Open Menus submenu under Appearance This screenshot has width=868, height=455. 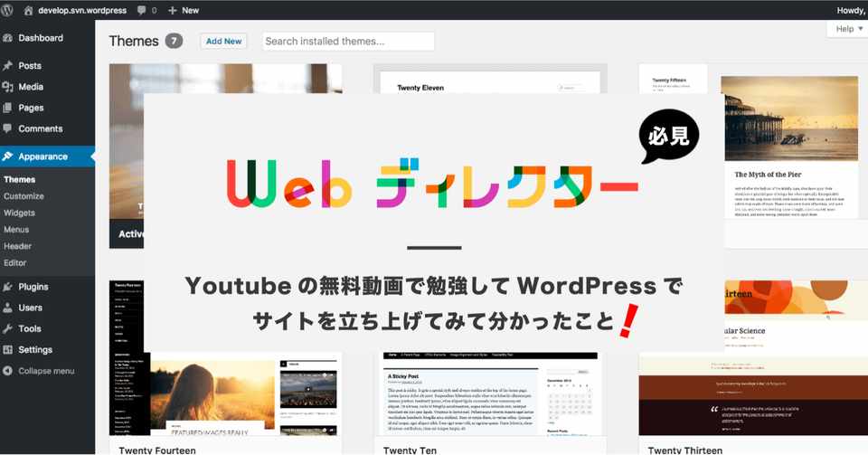[x=16, y=230]
